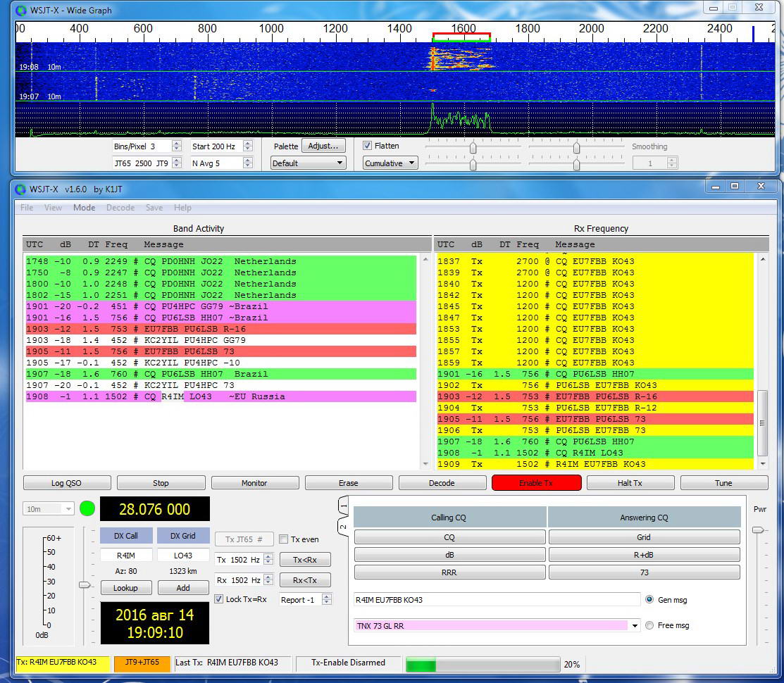
Task: Increase the Bins/Pixel value
Action: (177, 144)
